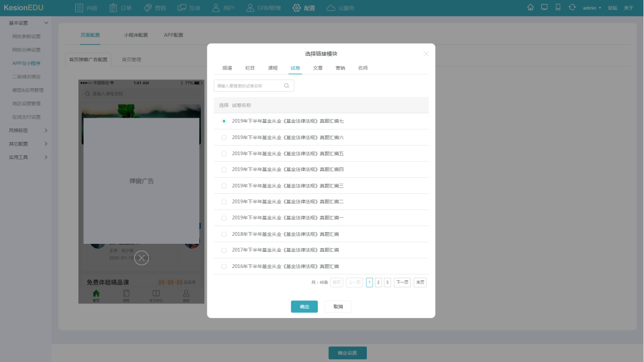Screen dimensions: 644x362
Task: Click the home icon in top bar
Action: point(531,8)
